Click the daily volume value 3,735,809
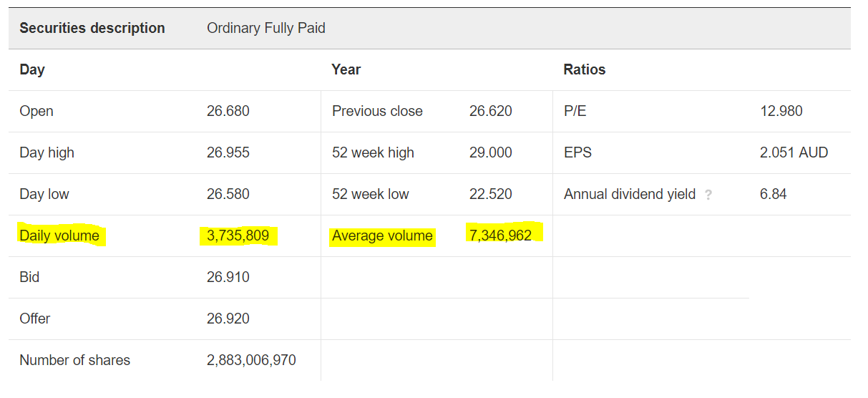The width and height of the screenshot is (868, 398). point(238,236)
